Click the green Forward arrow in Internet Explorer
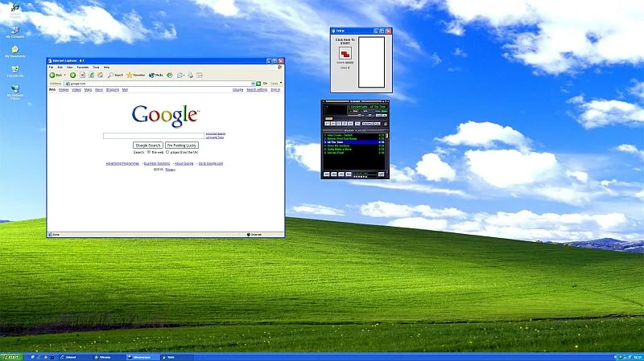644x361 pixels. point(72,75)
